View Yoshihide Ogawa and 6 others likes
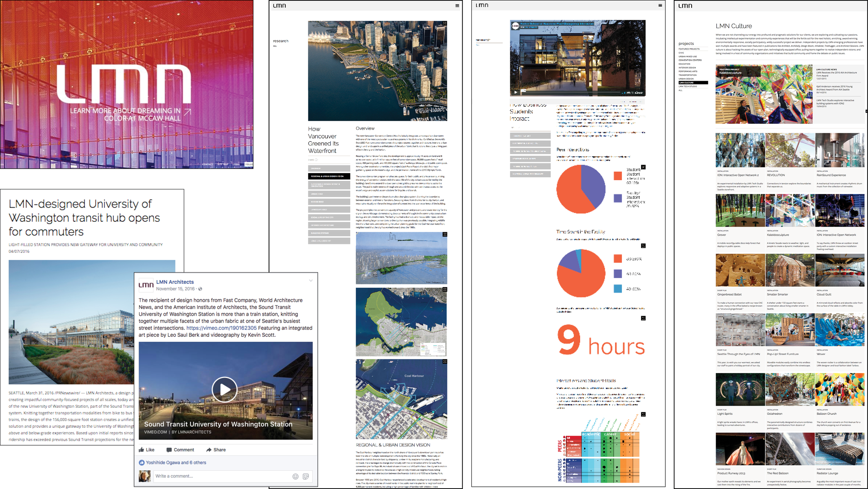 (176, 463)
